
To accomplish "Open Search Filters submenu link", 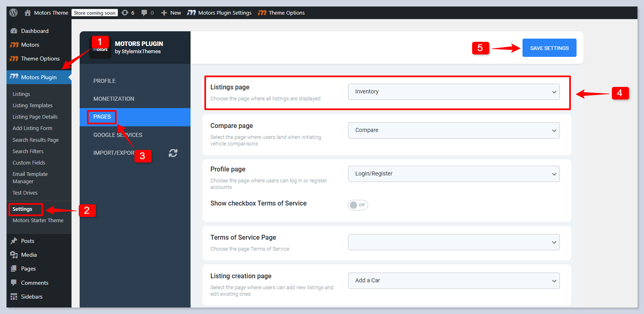I will coord(28,151).
